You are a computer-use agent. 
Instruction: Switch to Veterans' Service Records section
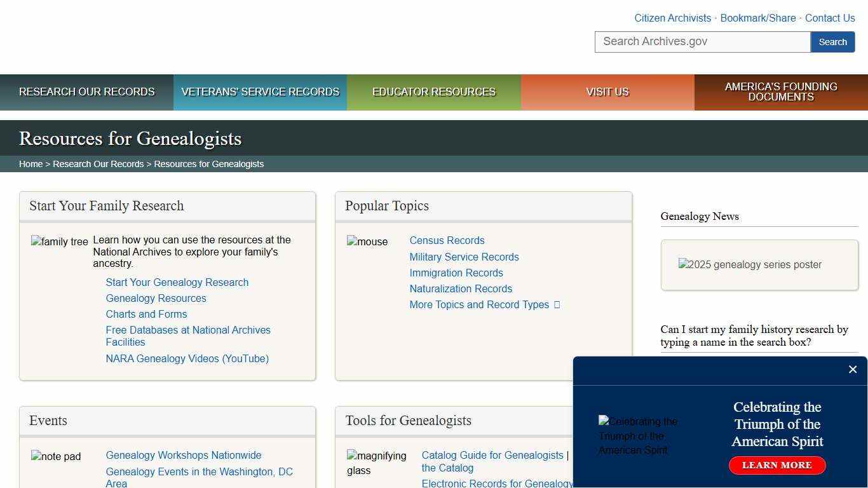click(x=260, y=91)
